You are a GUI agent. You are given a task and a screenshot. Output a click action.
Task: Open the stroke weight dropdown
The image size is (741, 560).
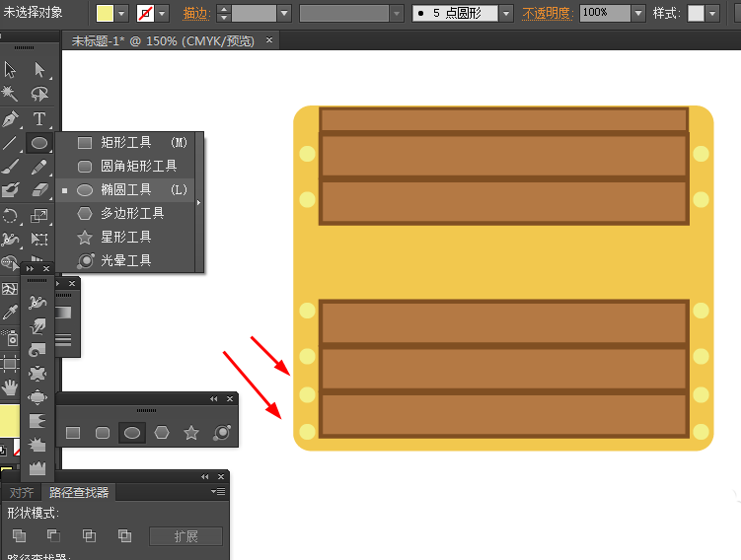(284, 14)
